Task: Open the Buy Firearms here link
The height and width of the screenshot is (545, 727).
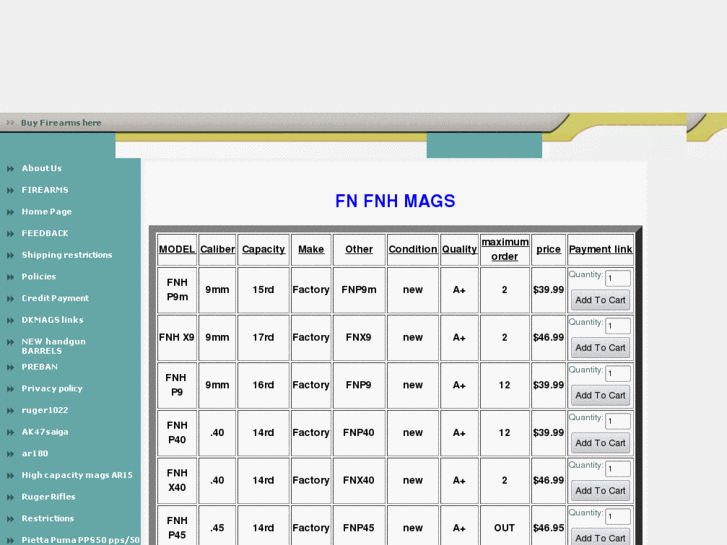Action: point(61,123)
